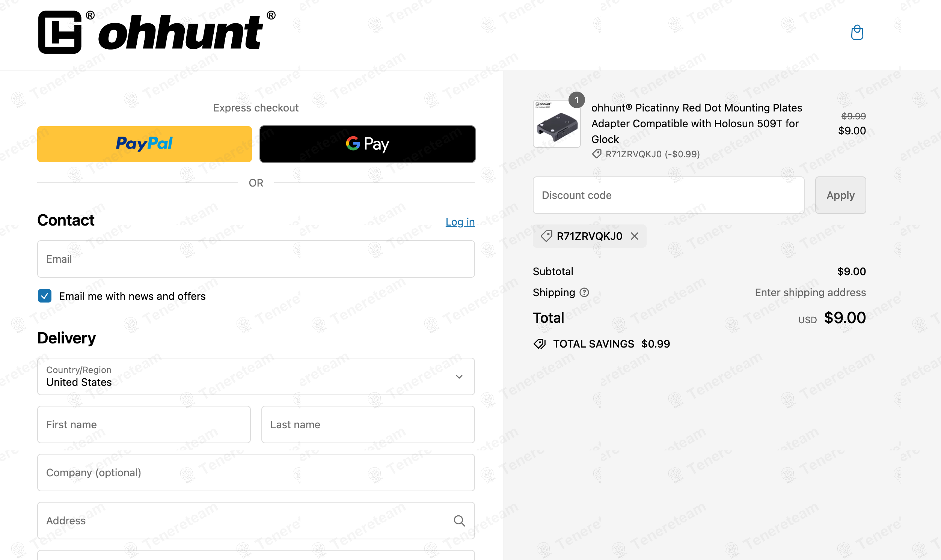
Task: Uncheck Email me with news and offers
Action: coord(45,296)
